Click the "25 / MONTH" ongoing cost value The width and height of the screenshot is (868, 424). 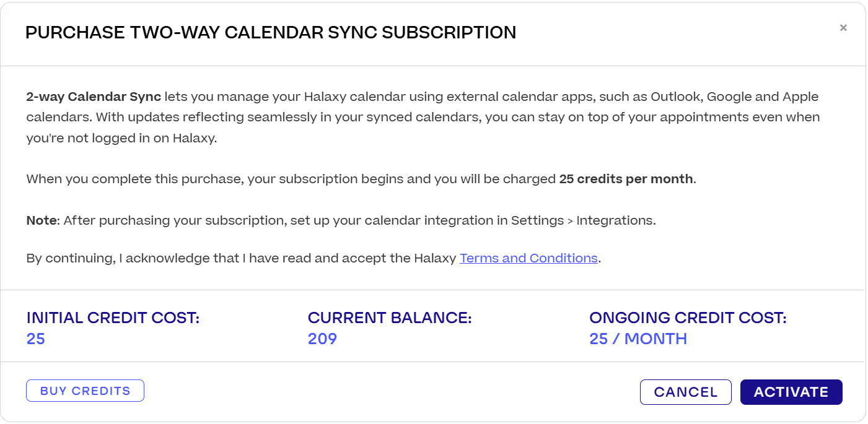(638, 339)
